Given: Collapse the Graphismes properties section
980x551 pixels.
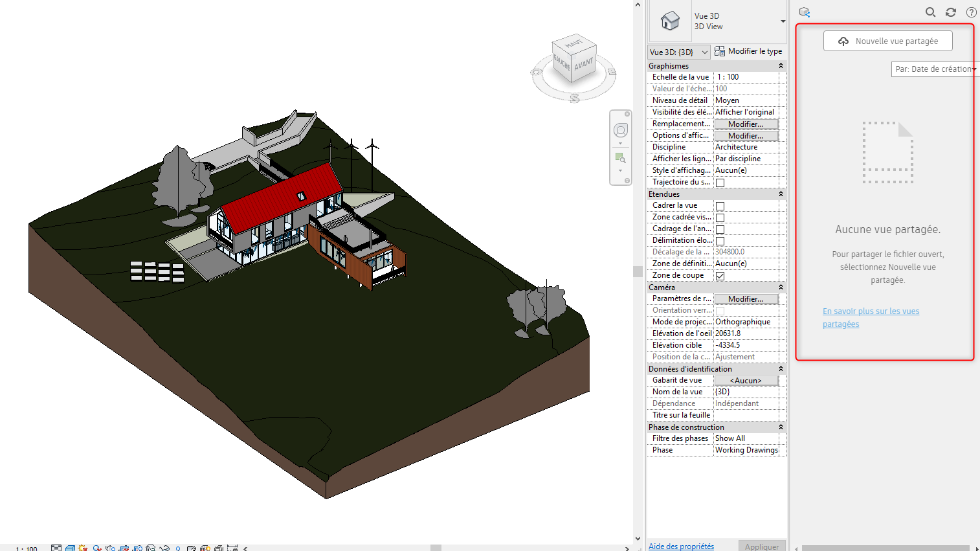Looking at the screenshot, I should tap(781, 66).
